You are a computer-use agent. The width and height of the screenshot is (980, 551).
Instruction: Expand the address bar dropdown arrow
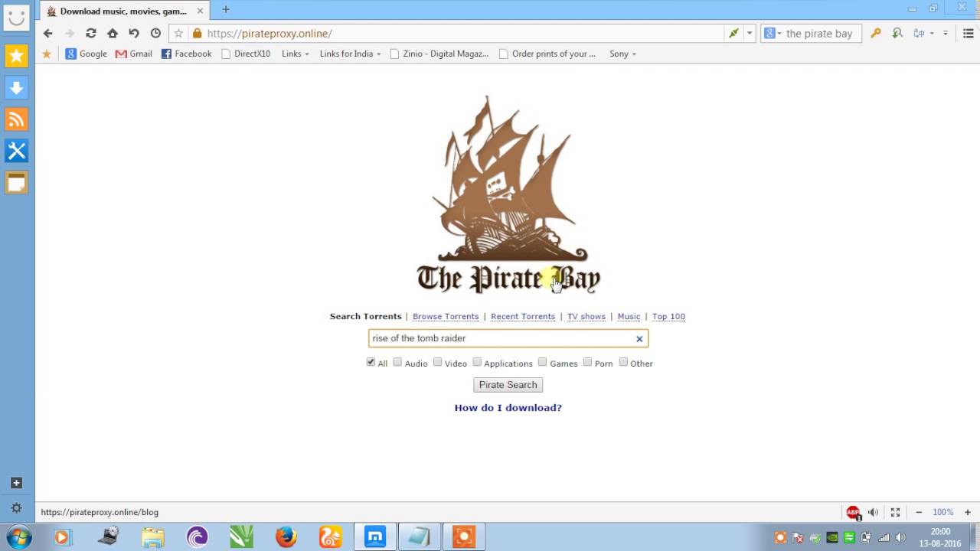point(750,34)
